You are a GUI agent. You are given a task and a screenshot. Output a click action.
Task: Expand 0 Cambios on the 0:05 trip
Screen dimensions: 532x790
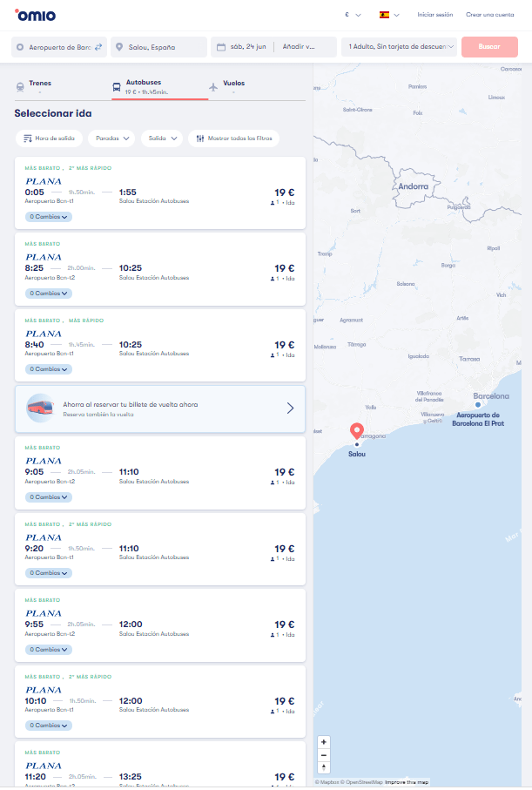(49, 217)
